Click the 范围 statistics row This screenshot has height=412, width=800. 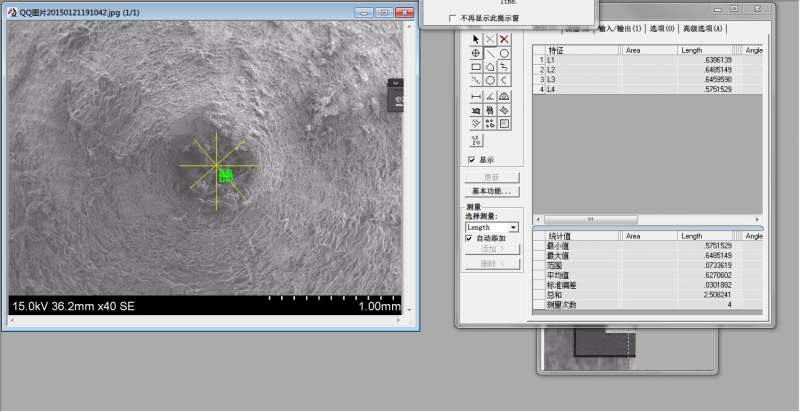click(x=648, y=266)
